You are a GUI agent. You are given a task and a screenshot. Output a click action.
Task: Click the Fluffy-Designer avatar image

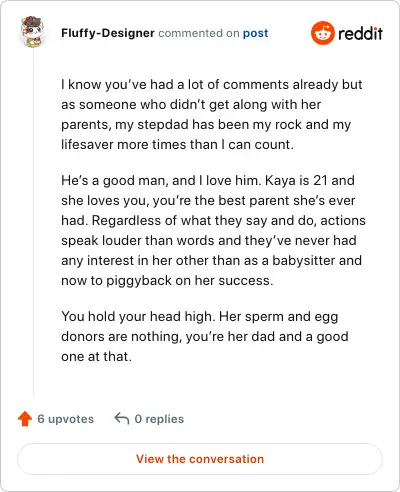(x=32, y=32)
